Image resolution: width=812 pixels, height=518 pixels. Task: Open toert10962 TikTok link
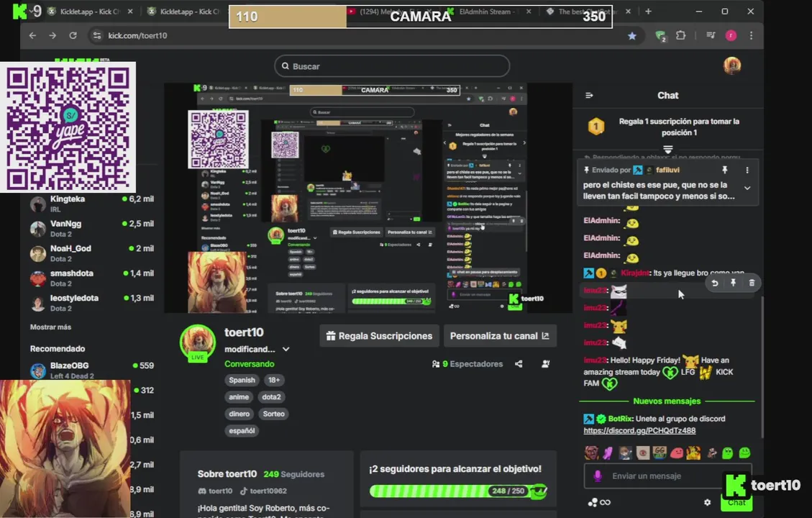(263, 491)
